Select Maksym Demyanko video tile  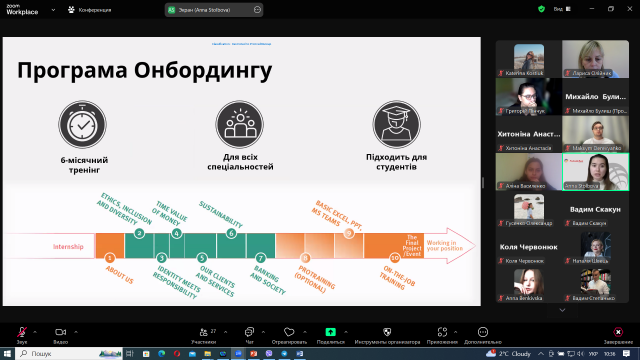coord(596,134)
